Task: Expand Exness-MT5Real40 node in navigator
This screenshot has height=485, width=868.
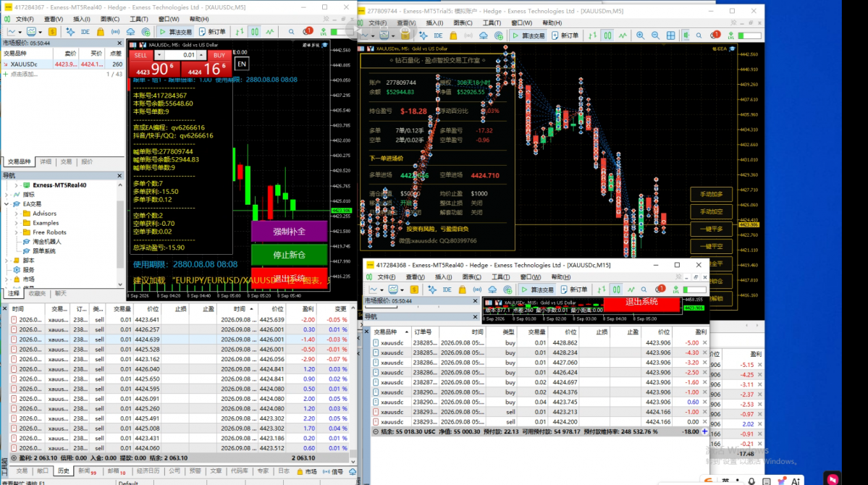Action: click(x=16, y=185)
